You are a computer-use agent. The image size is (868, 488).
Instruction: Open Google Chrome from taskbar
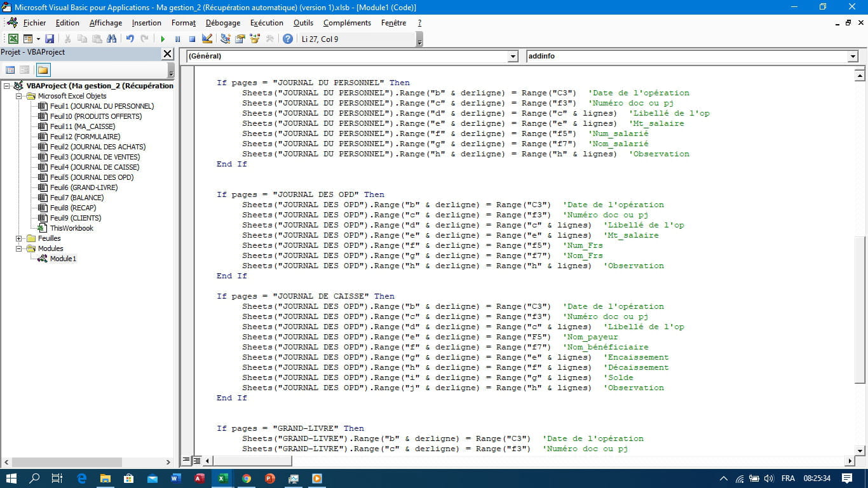point(247,478)
